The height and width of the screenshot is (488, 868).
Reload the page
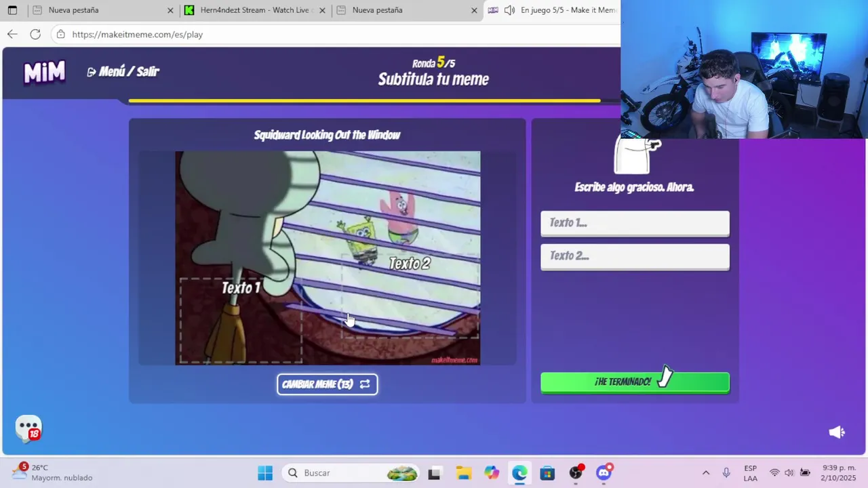point(35,34)
